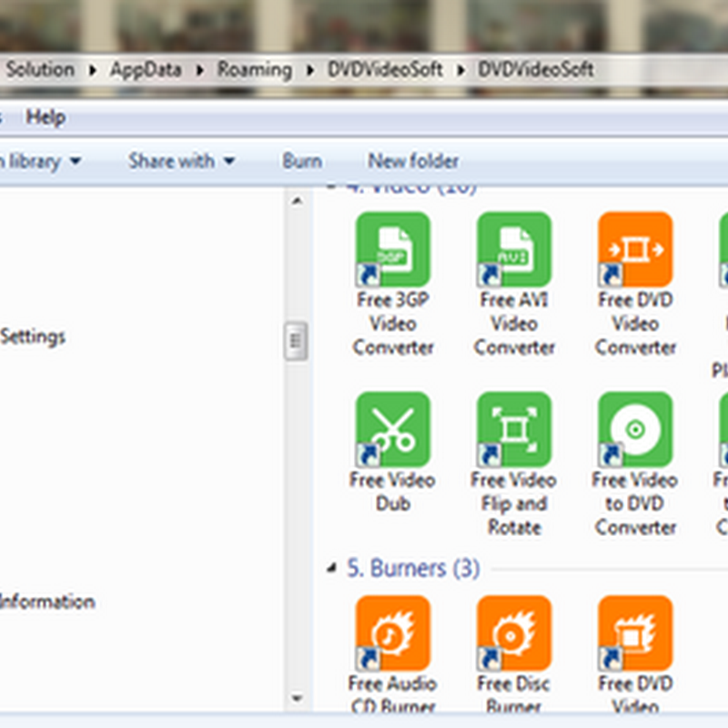728x728 pixels.
Task: Open the Include in library dropdown
Action: (x=40, y=161)
